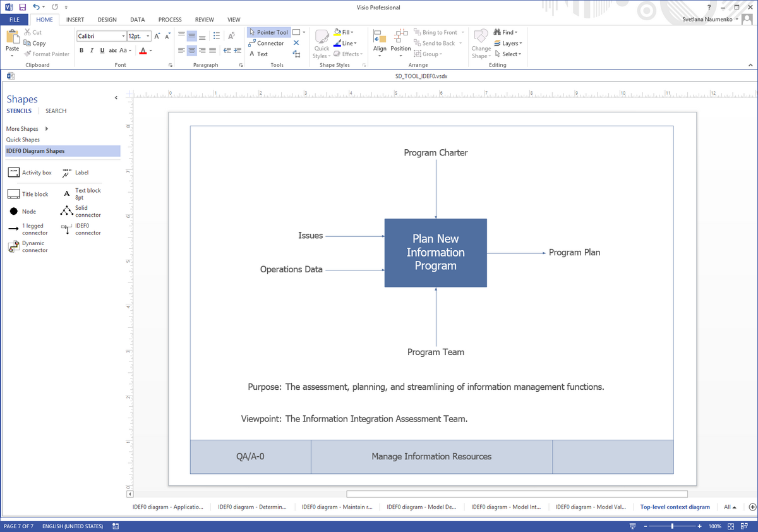Pick the IDEF0 connector shape
This screenshot has height=532, width=758.
click(x=81, y=229)
